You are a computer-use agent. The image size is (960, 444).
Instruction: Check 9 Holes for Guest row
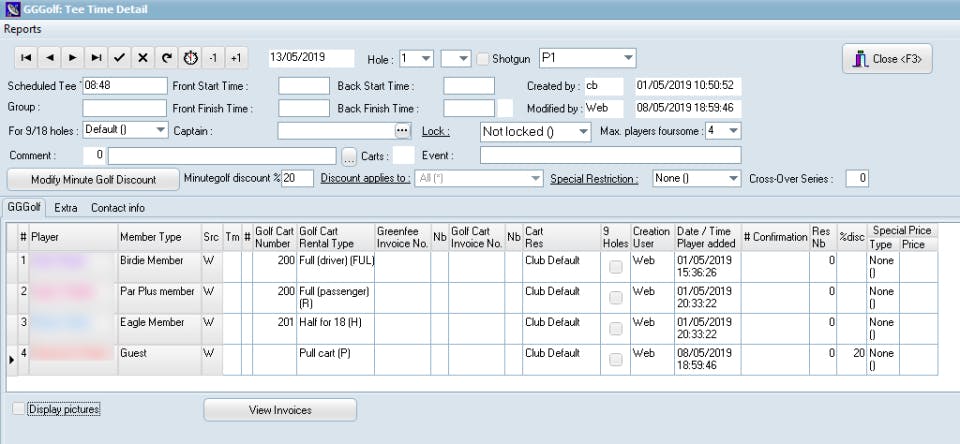tap(615, 359)
